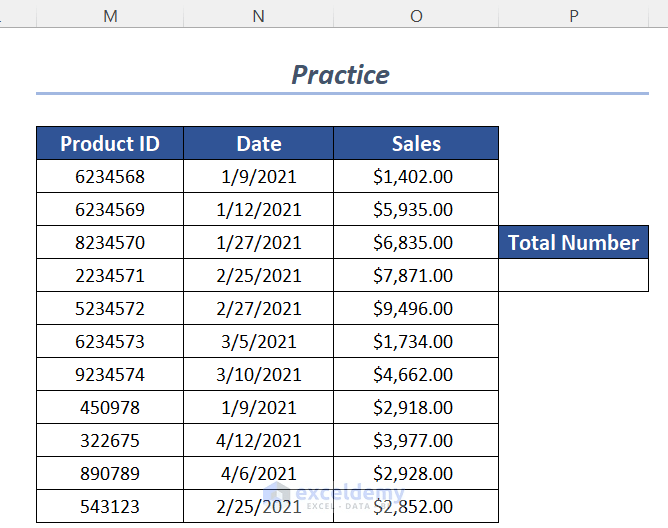Select cell with Product ID 8234570

tap(110, 242)
